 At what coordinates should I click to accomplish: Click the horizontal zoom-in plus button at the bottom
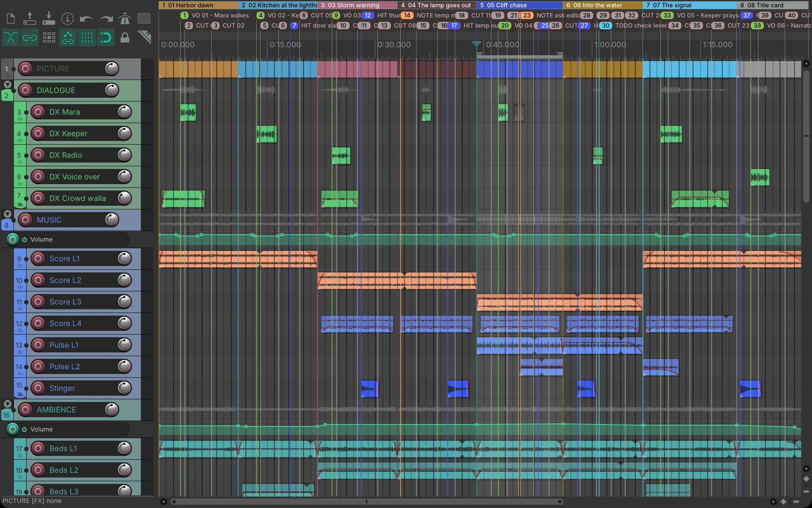783,502
